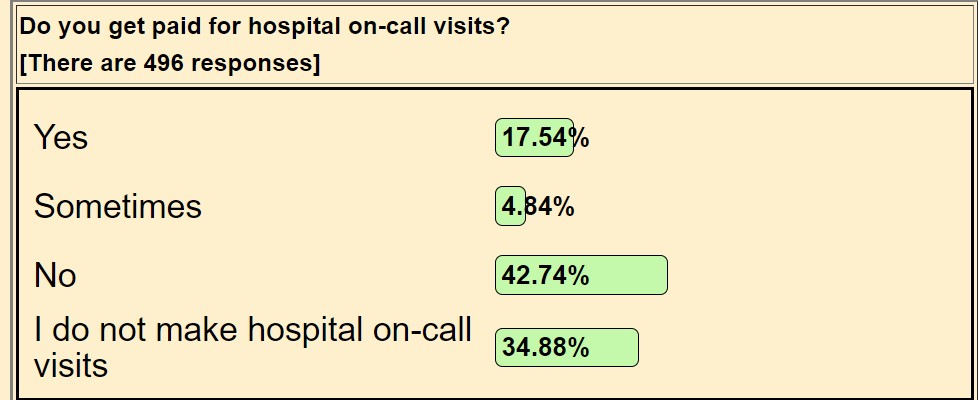This screenshot has height=400, width=978.
Task: Click the small green Sometimes result bar
Action: [509, 207]
